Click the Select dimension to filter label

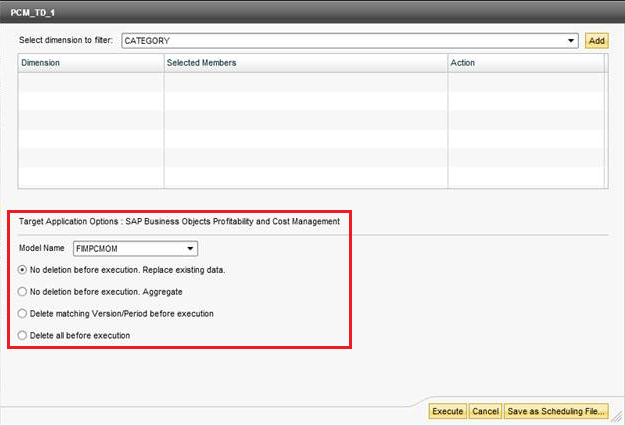pyautogui.click(x=66, y=40)
